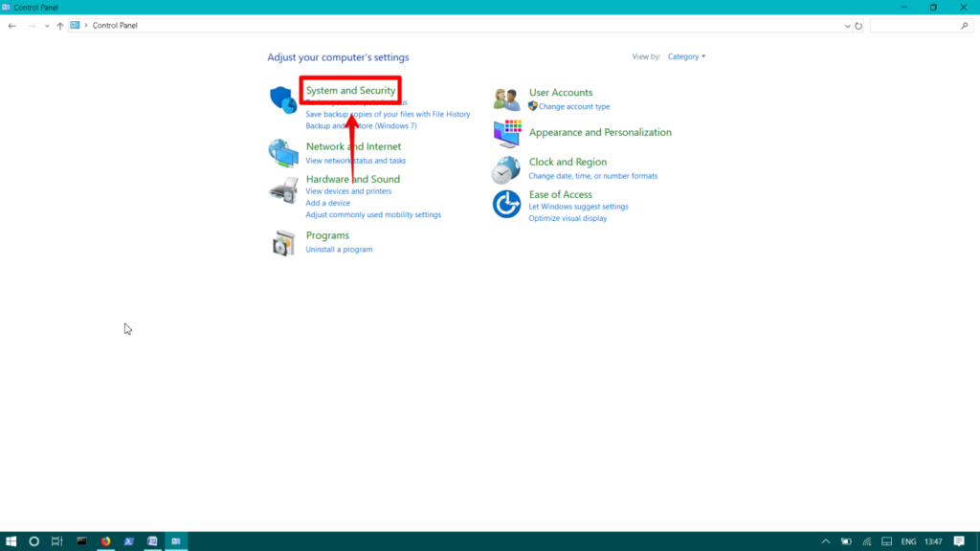
Task: Refresh the Control Panel view
Action: [858, 26]
